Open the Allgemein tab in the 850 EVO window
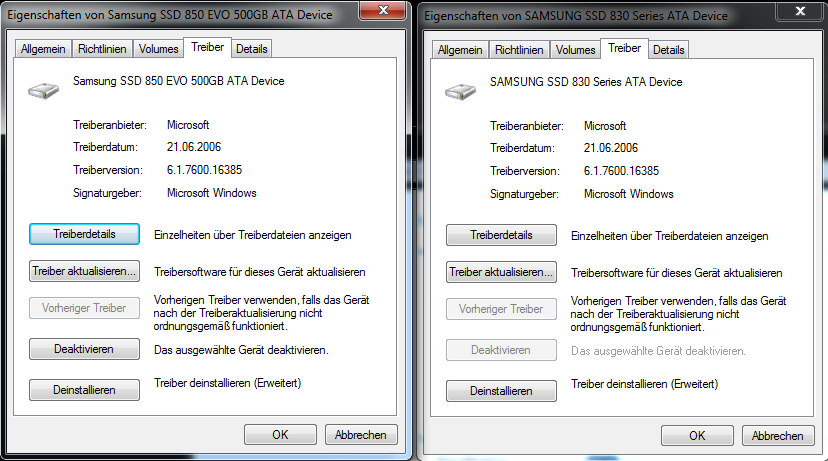This screenshot has width=828, height=461. (43, 49)
